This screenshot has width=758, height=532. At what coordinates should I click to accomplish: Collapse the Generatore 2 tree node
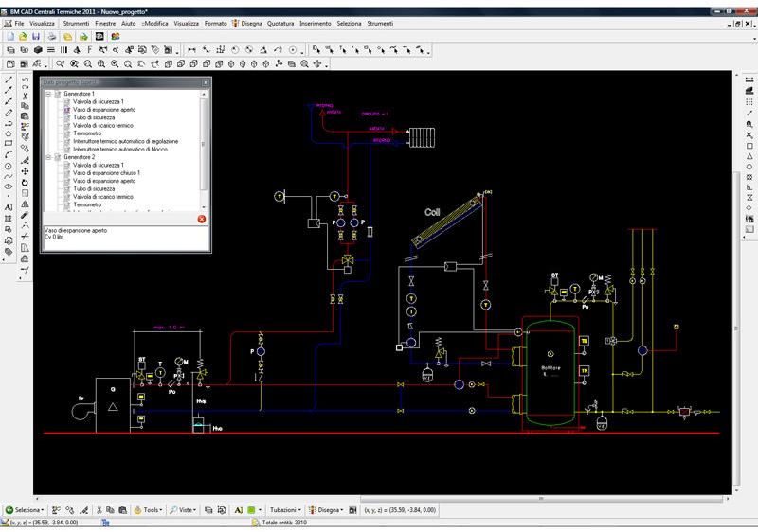coord(47,156)
